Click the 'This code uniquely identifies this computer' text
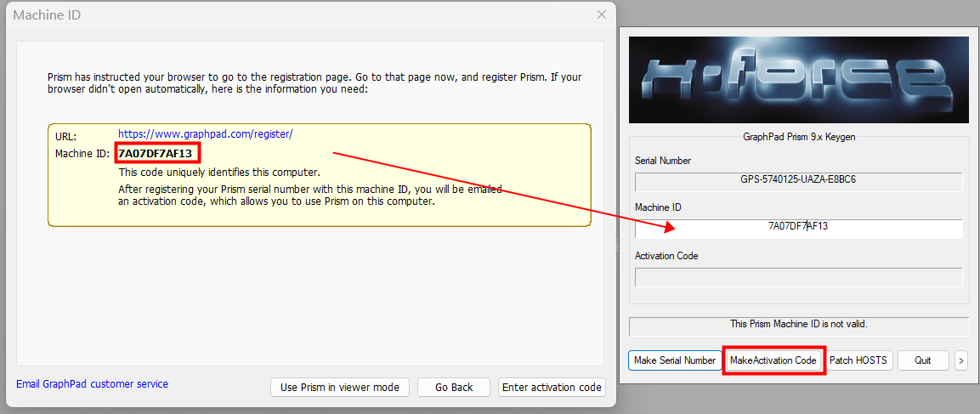The width and height of the screenshot is (980, 414). click(x=219, y=172)
